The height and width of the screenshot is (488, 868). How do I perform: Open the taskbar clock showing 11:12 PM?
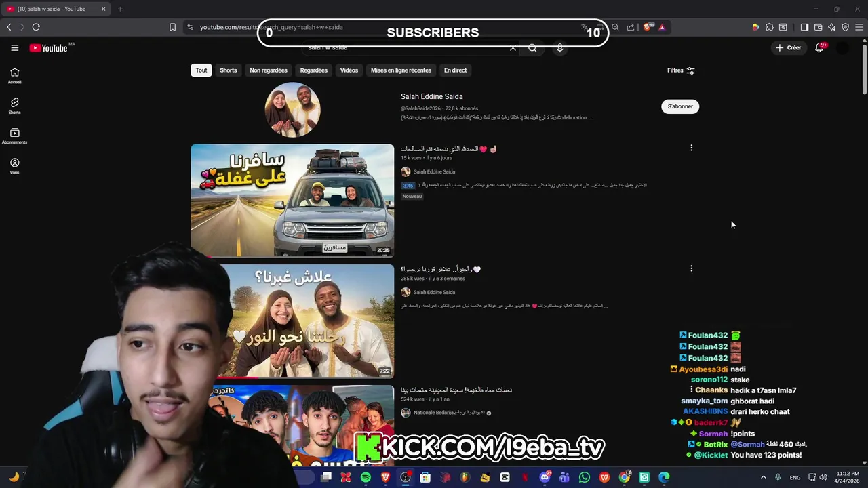coord(848,477)
